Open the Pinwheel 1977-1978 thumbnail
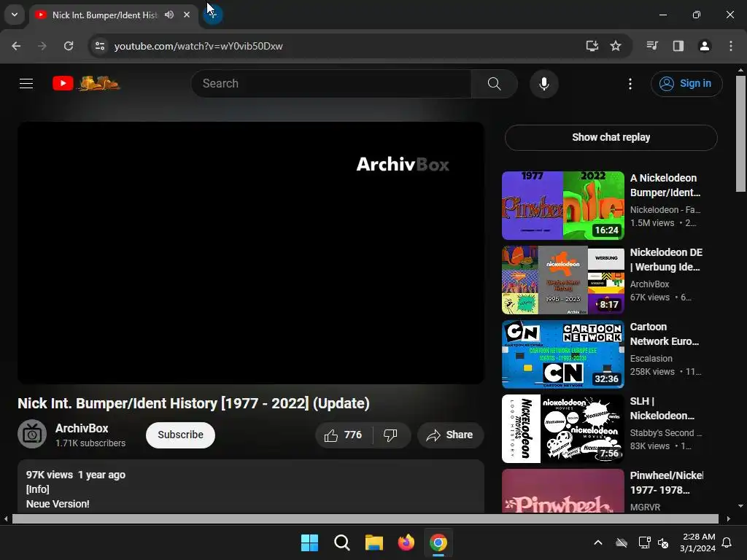The height and width of the screenshot is (560, 747). (x=562, y=491)
